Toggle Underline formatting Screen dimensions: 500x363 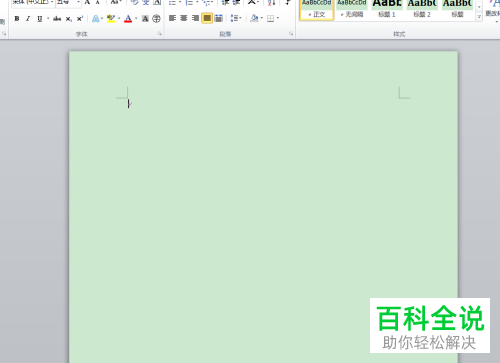click(40, 19)
